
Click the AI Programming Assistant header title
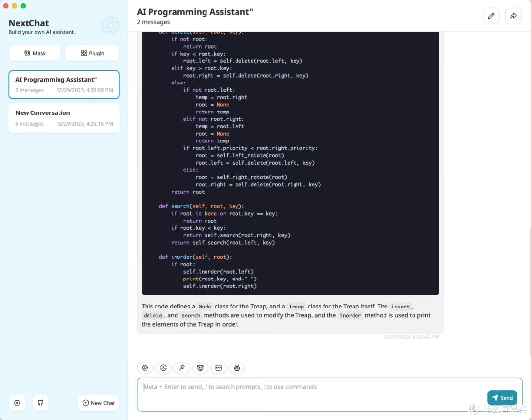pos(195,12)
